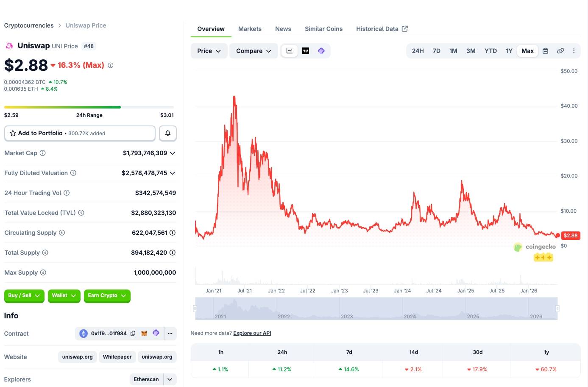Click the Explore our API link
Screen dimensions: 588x387
(x=252, y=333)
